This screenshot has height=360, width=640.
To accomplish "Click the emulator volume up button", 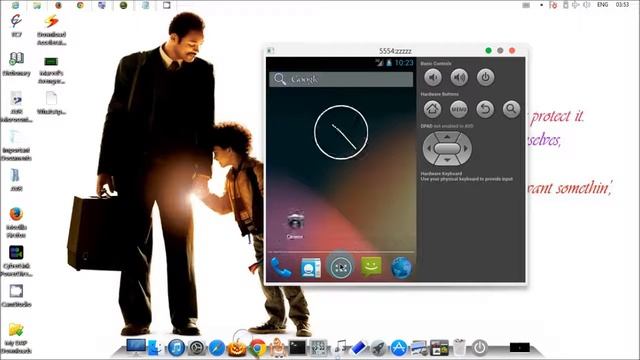I will pyautogui.click(x=459, y=77).
